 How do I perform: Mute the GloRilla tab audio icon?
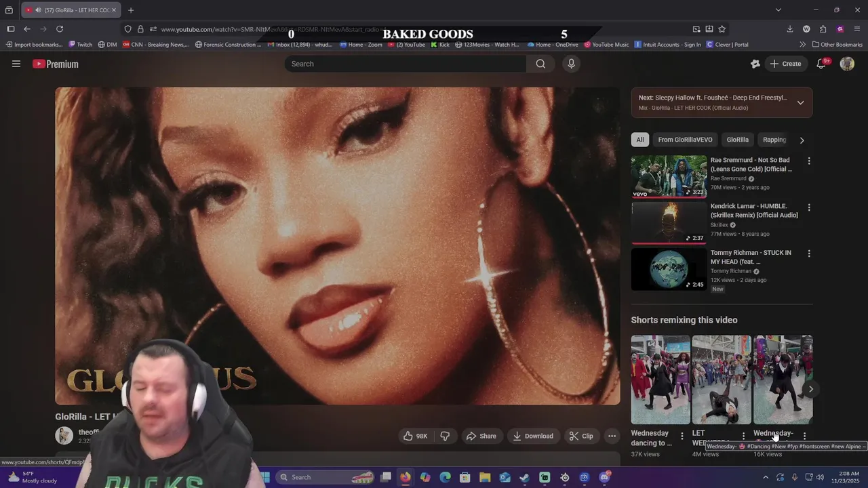click(x=38, y=10)
